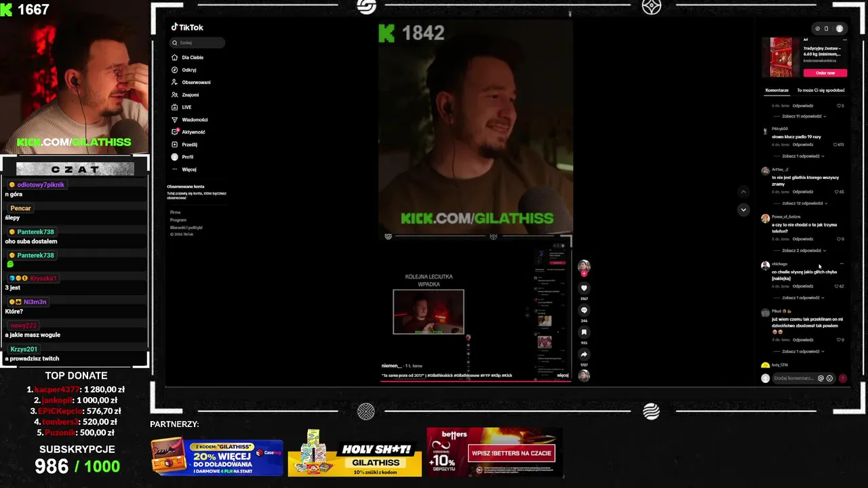Image resolution: width=868 pixels, height=488 pixels.
Task: Open Wiadomości messages
Action: [x=190, y=119]
